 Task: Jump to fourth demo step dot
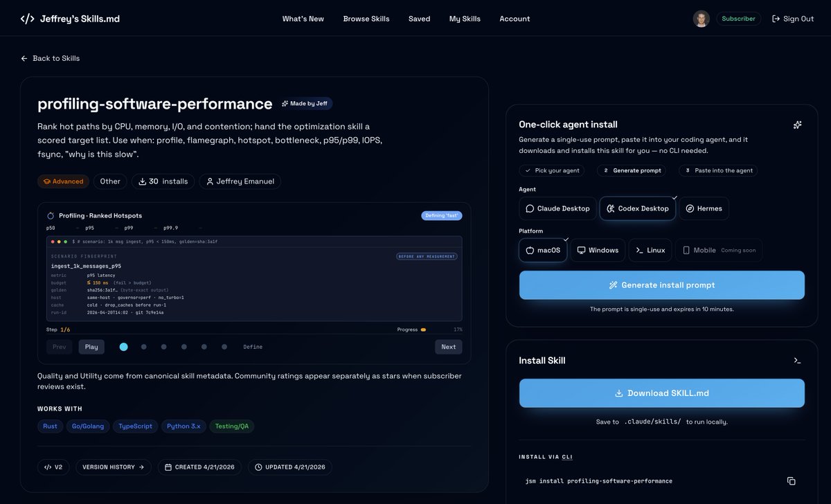184,347
